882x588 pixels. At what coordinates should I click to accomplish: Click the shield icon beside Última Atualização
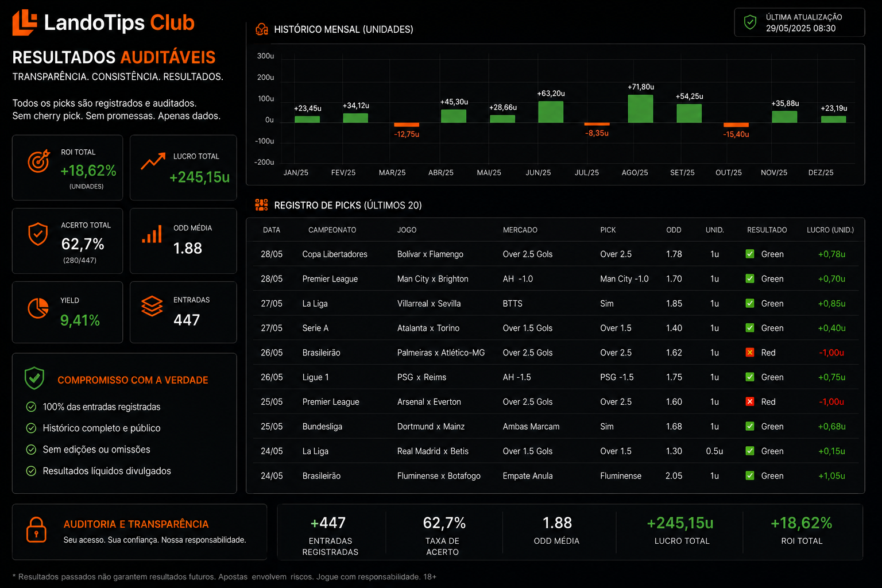(750, 22)
